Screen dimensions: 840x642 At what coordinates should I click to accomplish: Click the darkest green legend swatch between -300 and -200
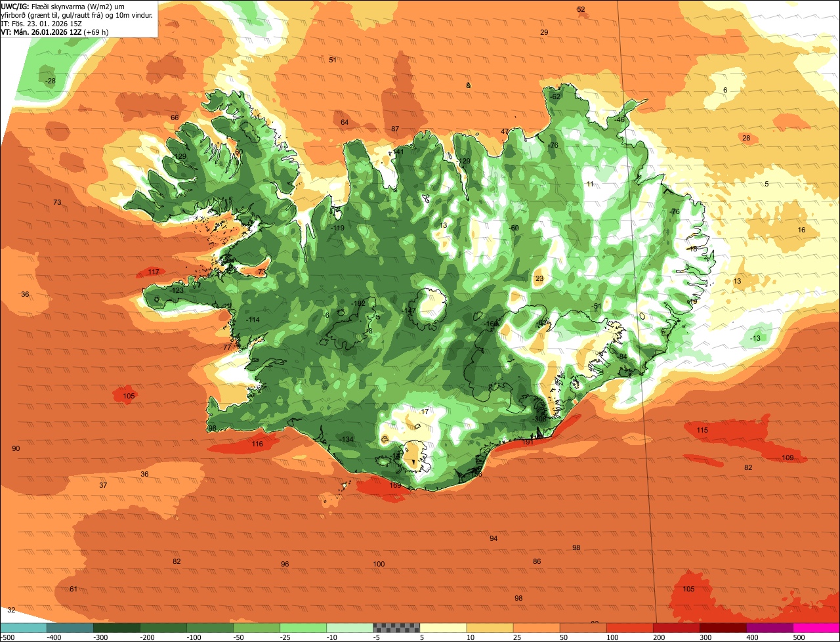117,628
